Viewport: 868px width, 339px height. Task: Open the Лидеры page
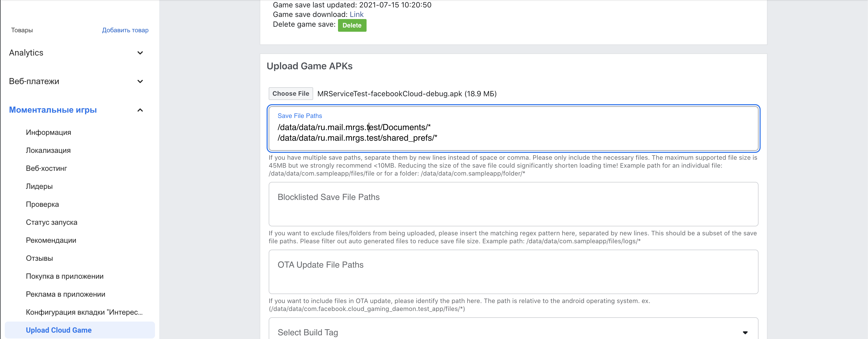click(x=39, y=186)
